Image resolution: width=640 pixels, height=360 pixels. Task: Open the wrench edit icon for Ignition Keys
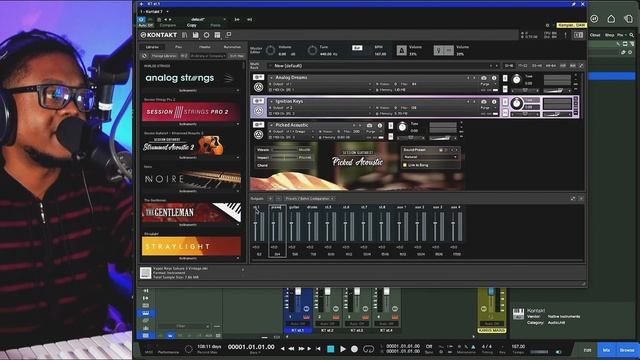pos(258,101)
